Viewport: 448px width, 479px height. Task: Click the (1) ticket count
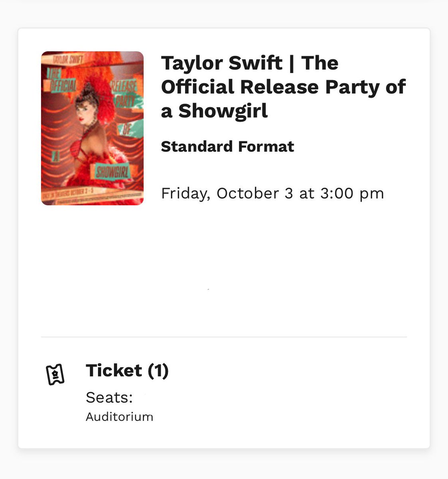coord(158,370)
